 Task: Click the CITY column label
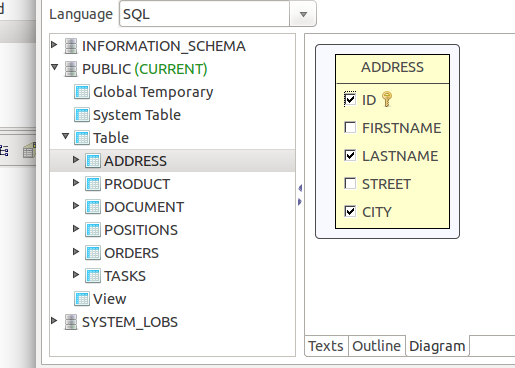[x=377, y=212]
